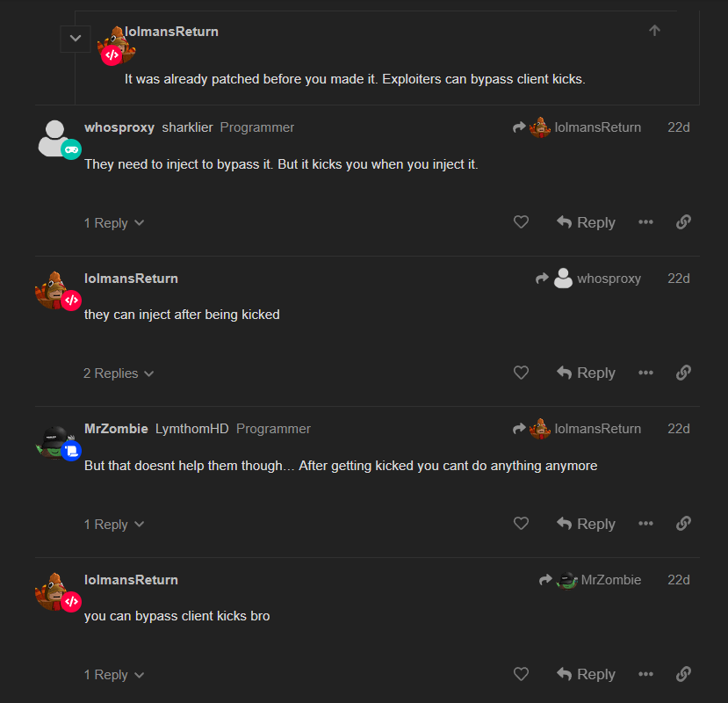Screen dimensions: 728x703
Task: Jump to quoted post using the up arrow
Action: [654, 31]
